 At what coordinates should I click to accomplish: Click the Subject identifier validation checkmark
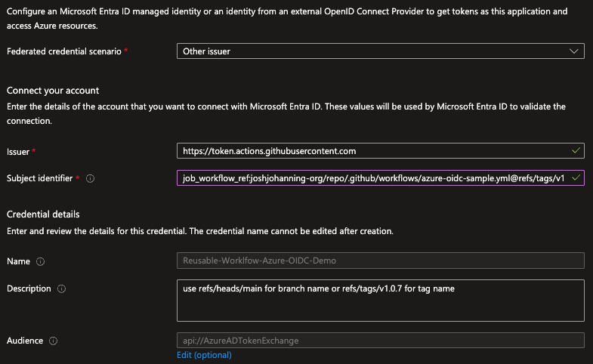point(576,178)
